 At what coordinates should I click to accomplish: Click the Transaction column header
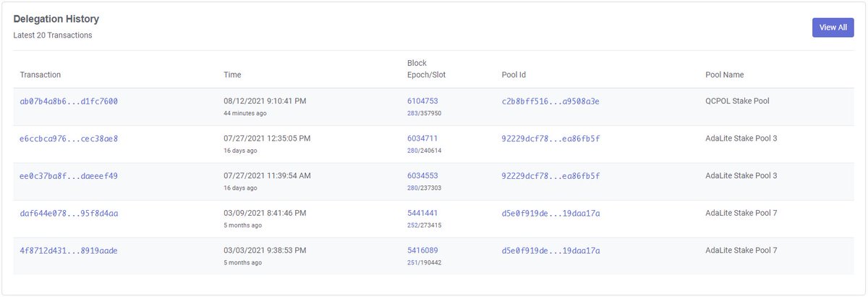point(41,75)
